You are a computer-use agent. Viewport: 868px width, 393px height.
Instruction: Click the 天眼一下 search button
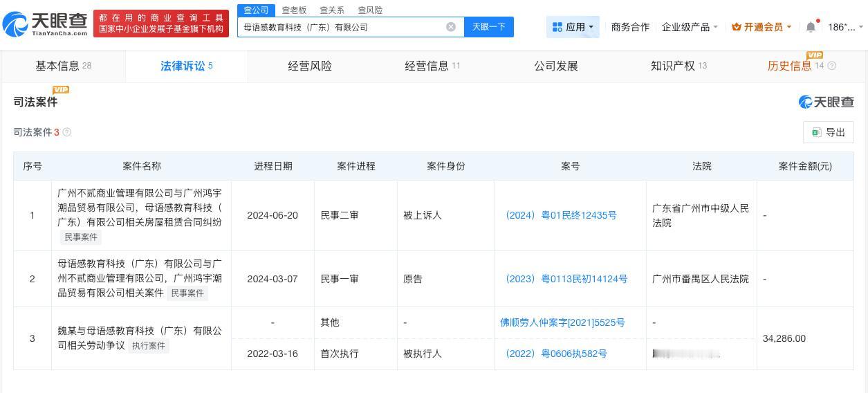489,27
